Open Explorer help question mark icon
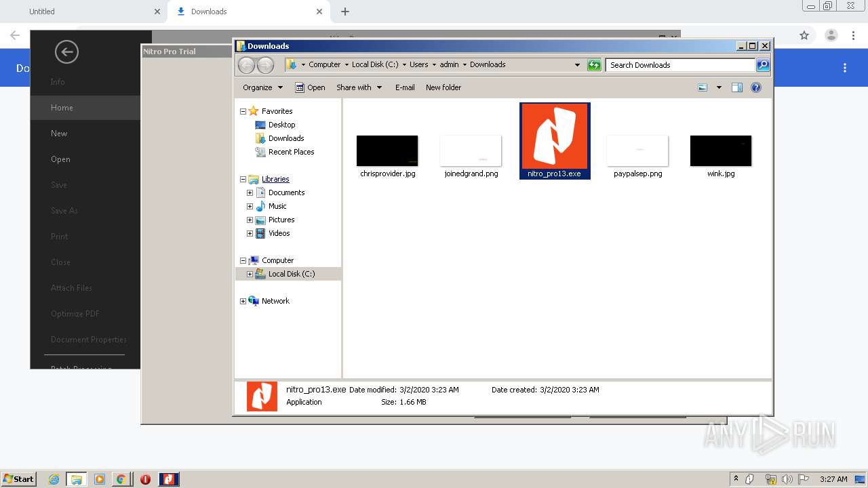This screenshot has height=488, width=868. pyautogui.click(x=756, y=87)
